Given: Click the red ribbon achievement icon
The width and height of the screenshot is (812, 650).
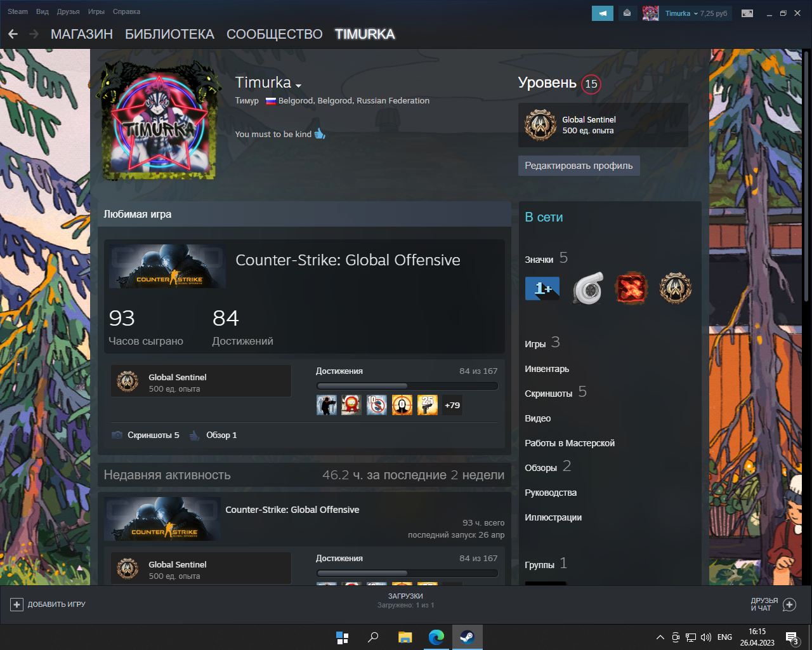Looking at the screenshot, I should 351,405.
